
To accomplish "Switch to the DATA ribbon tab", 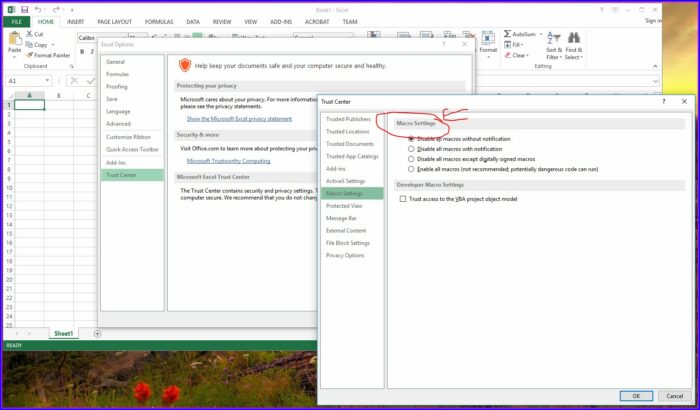I will 193,22.
